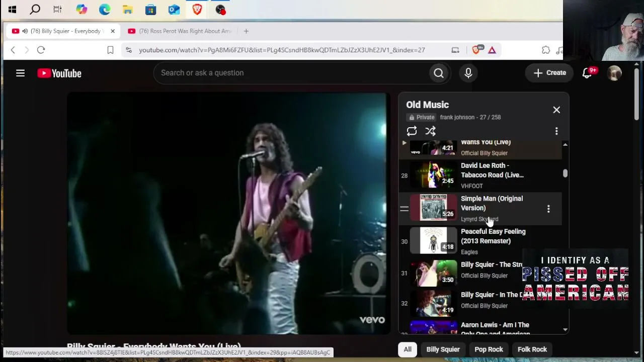Close the Billy Squier browser tab
This screenshot has height=362, width=644.
[113, 31]
